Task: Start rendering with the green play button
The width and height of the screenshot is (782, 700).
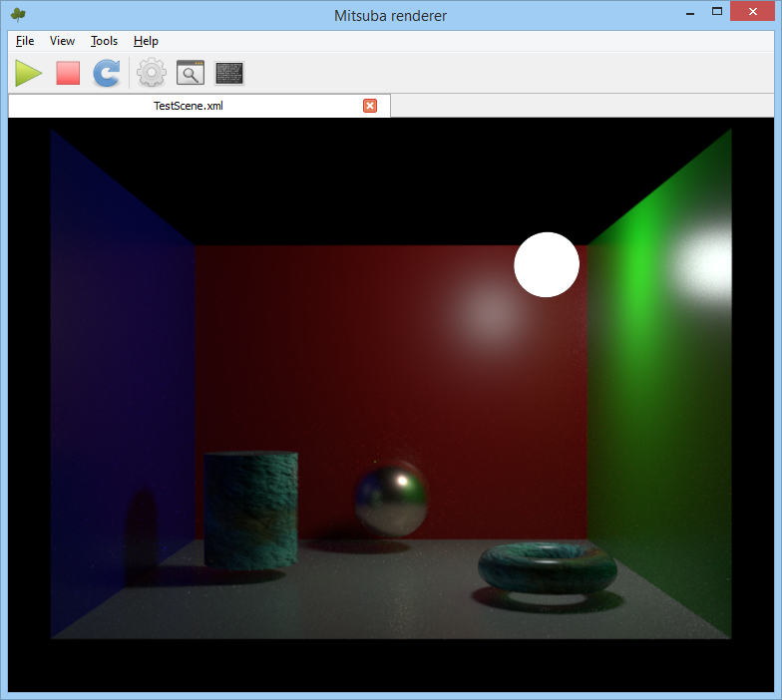Action: pyautogui.click(x=28, y=74)
